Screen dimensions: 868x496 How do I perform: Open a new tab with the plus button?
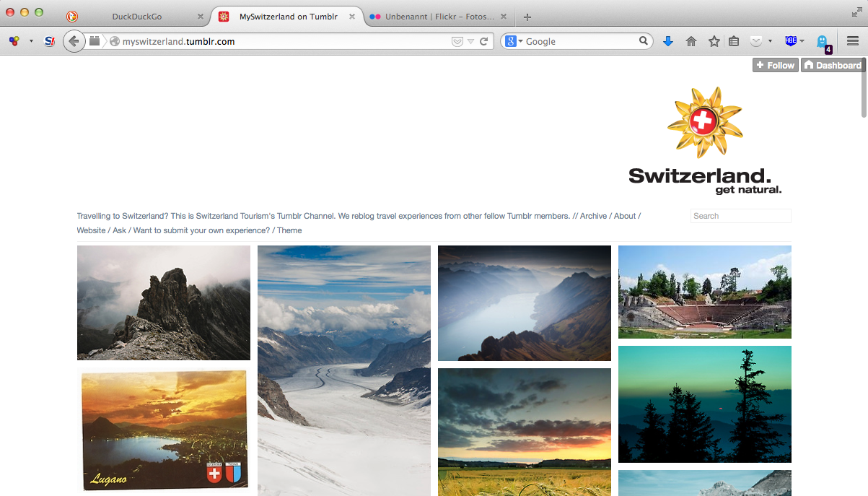point(527,17)
